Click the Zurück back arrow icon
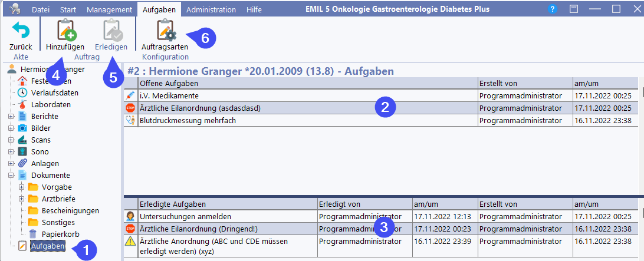644x261 pixels. click(20, 31)
